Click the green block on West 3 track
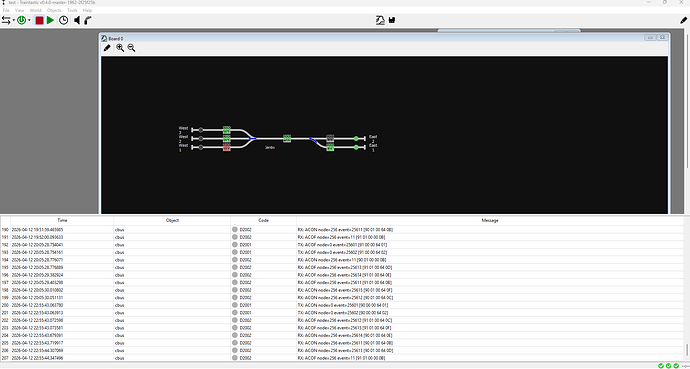 pos(227,130)
